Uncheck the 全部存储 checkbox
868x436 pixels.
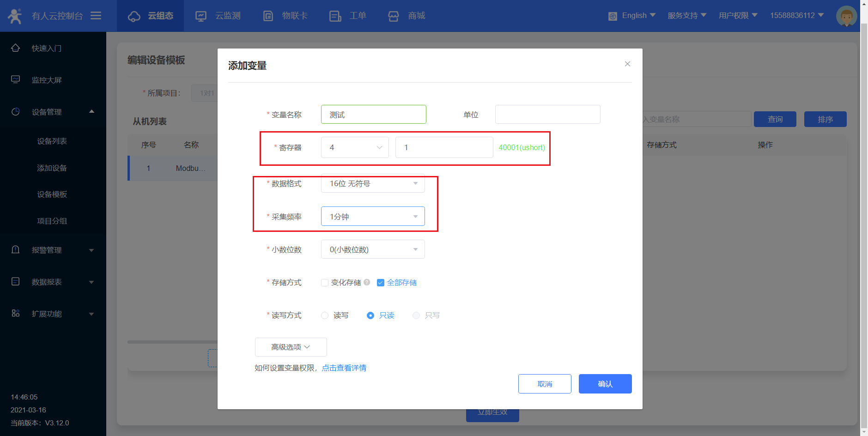pyautogui.click(x=381, y=283)
